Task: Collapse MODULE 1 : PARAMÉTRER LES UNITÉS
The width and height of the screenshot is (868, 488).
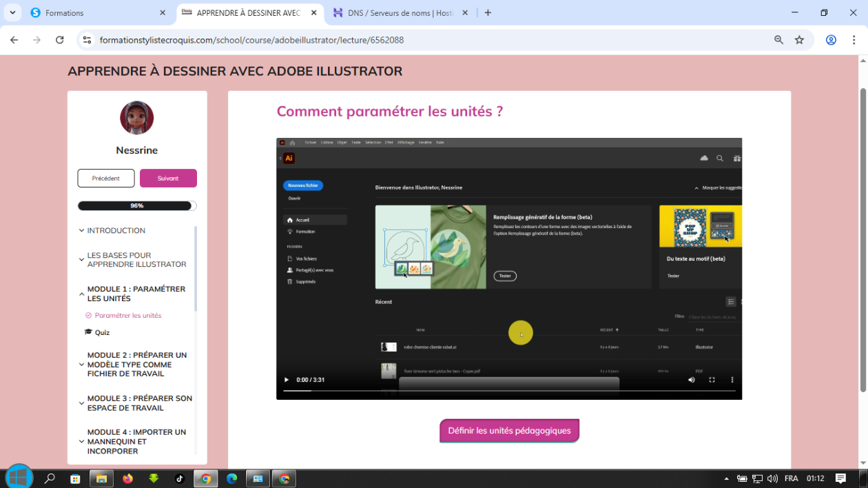Action: point(81,294)
